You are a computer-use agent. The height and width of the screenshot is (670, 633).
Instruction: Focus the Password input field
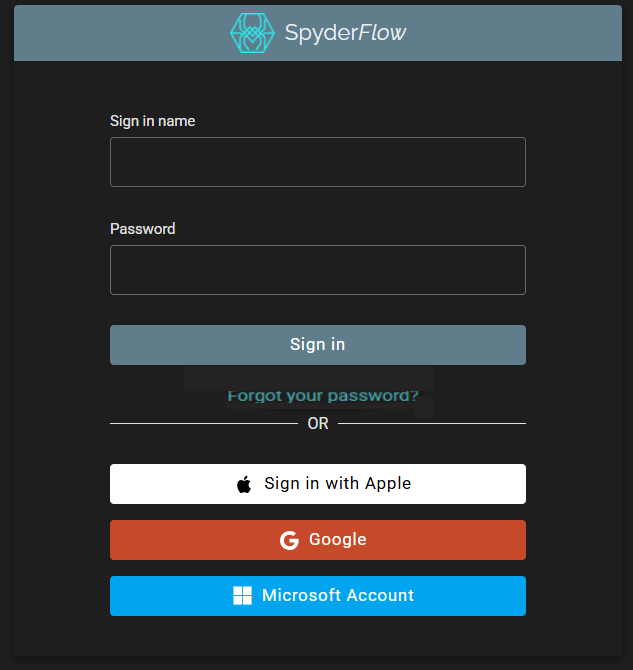click(317, 270)
